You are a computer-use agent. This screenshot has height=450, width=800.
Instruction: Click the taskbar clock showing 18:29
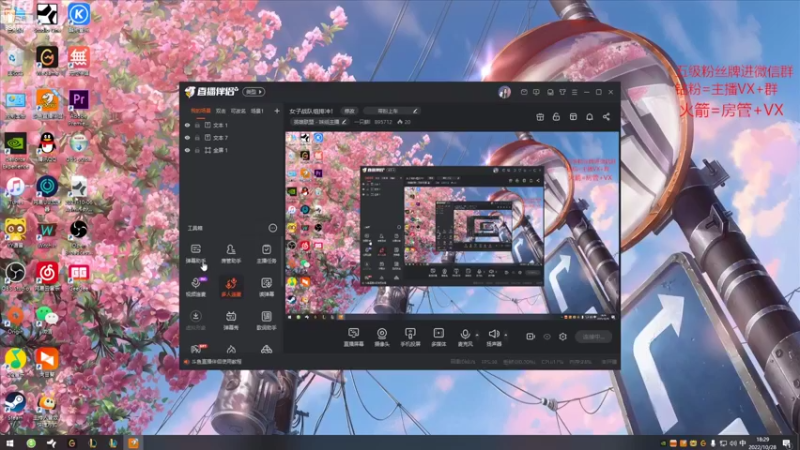763,443
